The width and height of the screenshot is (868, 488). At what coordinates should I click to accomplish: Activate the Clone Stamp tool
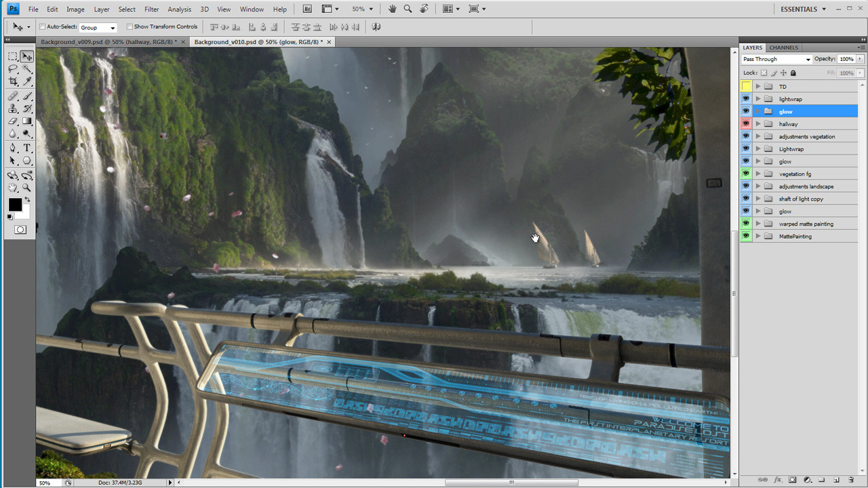pyautogui.click(x=12, y=109)
